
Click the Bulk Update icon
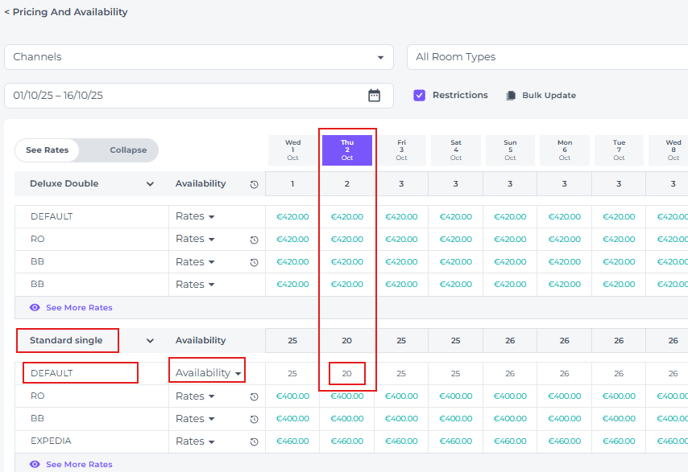510,96
